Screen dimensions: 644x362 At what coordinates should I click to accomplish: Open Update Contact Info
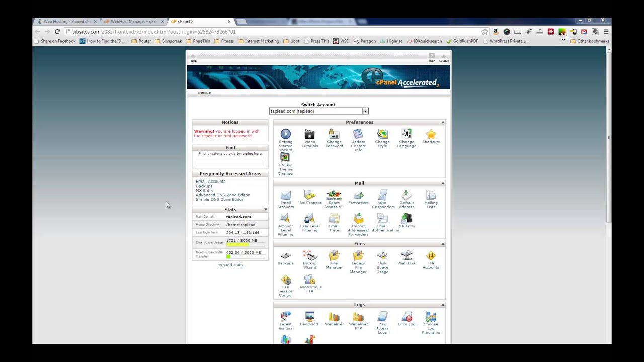coord(358,134)
